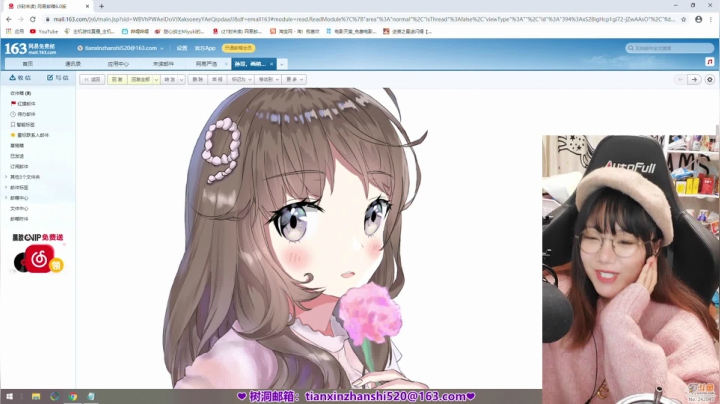The height and width of the screenshot is (404, 720).
Task: Open the forward options dropdown arrow
Action: pyautogui.click(x=181, y=79)
